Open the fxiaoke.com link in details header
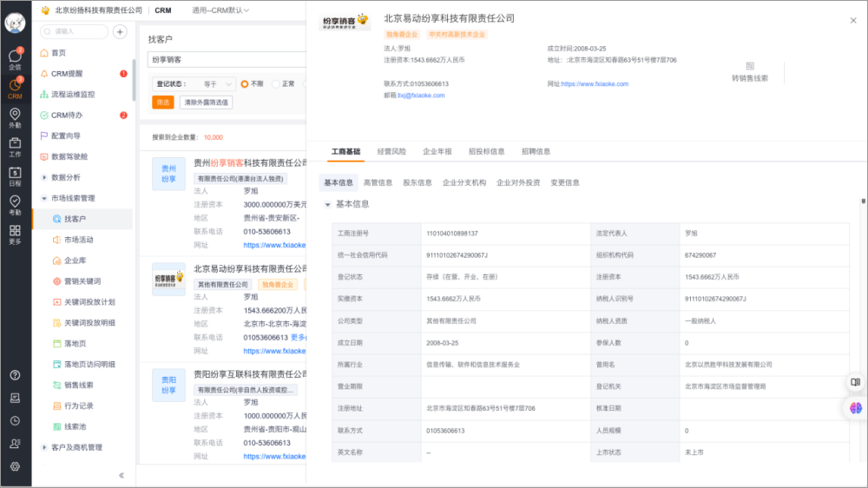The height and width of the screenshot is (488, 868). tap(595, 84)
